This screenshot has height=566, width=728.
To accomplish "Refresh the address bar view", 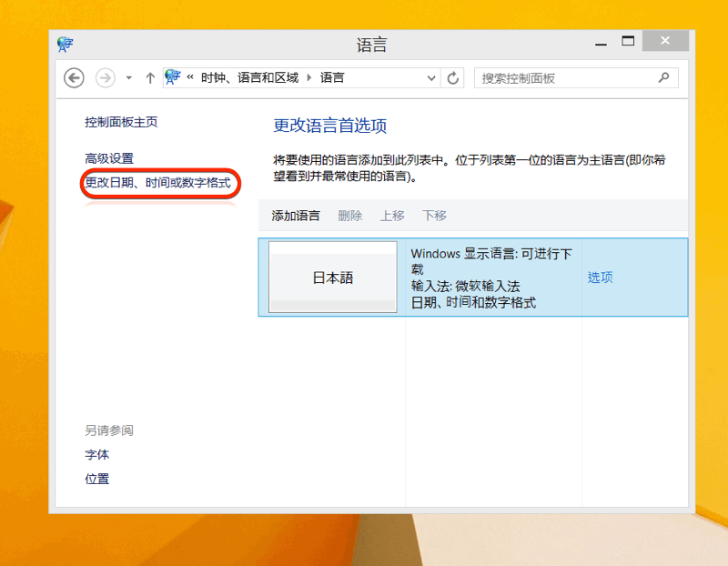I will (453, 78).
